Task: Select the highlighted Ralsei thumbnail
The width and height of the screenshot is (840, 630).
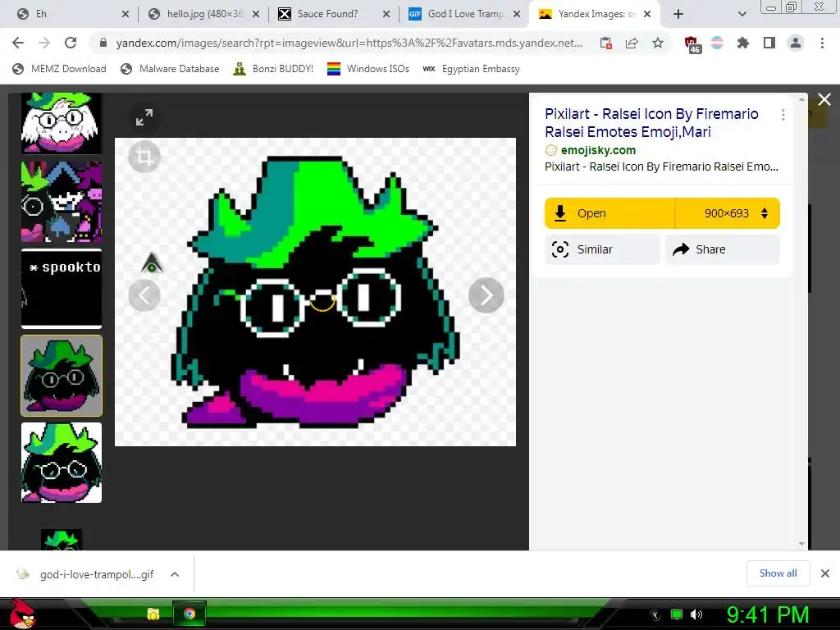Action: (x=61, y=376)
